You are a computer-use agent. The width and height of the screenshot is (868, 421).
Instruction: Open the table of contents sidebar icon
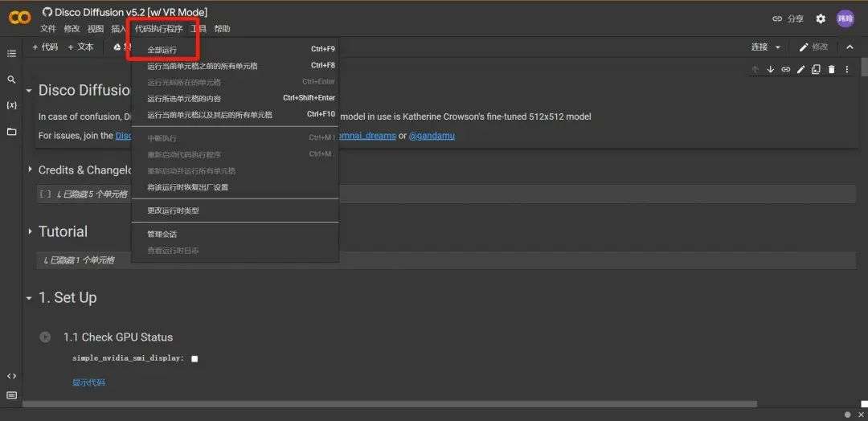(x=11, y=54)
